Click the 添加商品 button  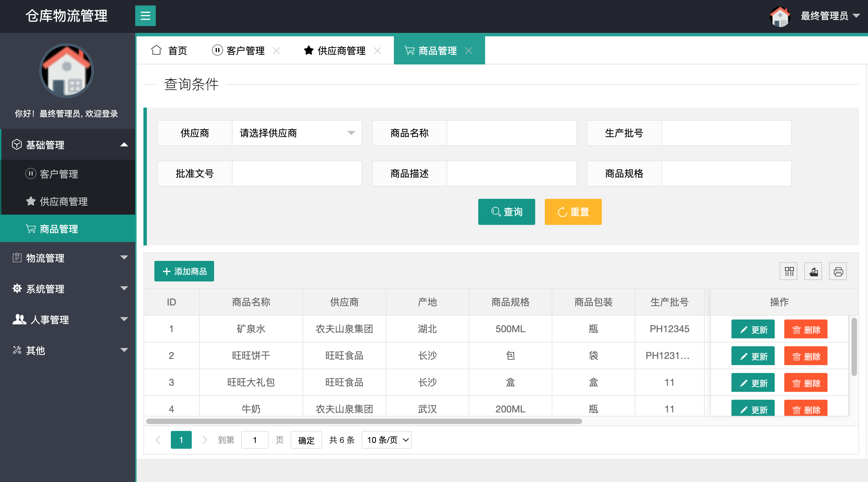184,271
